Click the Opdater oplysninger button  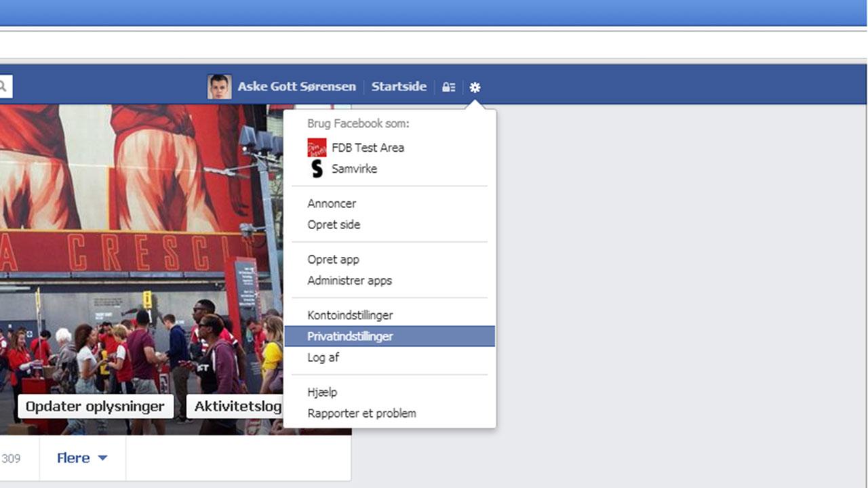point(95,407)
